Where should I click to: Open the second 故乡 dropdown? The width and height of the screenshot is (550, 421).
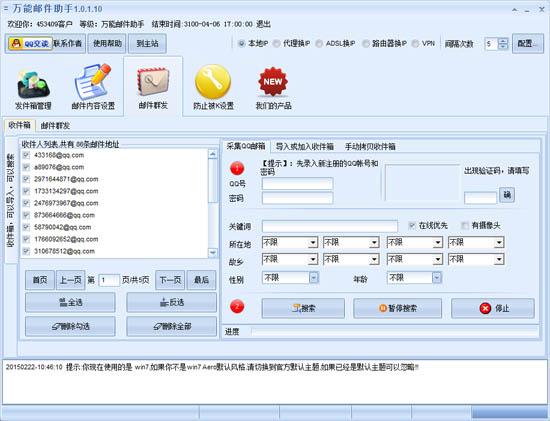click(x=351, y=259)
